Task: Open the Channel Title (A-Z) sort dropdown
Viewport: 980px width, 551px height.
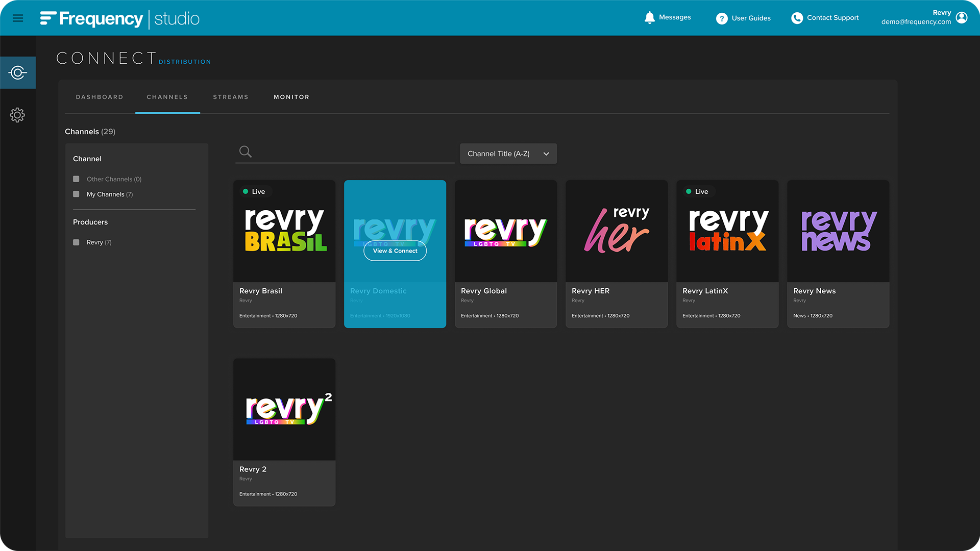Action: [x=508, y=154]
